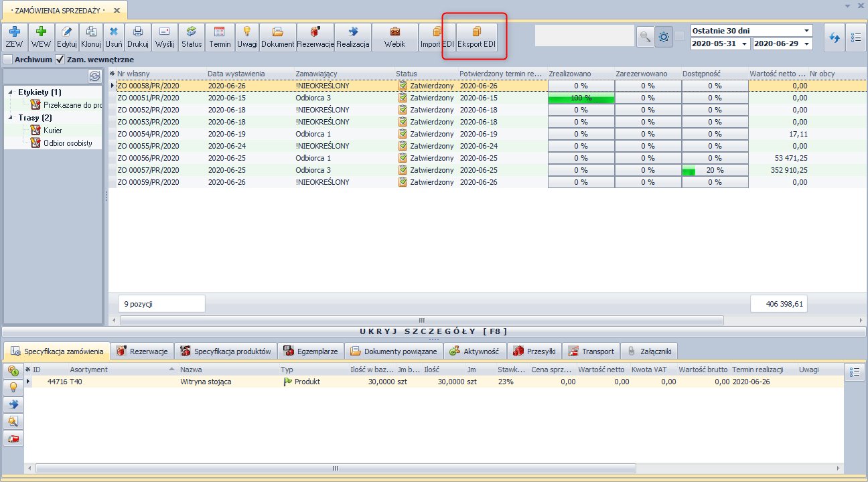Click the Import EDI button
The height and width of the screenshot is (482, 868).
click(x=437, y=37)
